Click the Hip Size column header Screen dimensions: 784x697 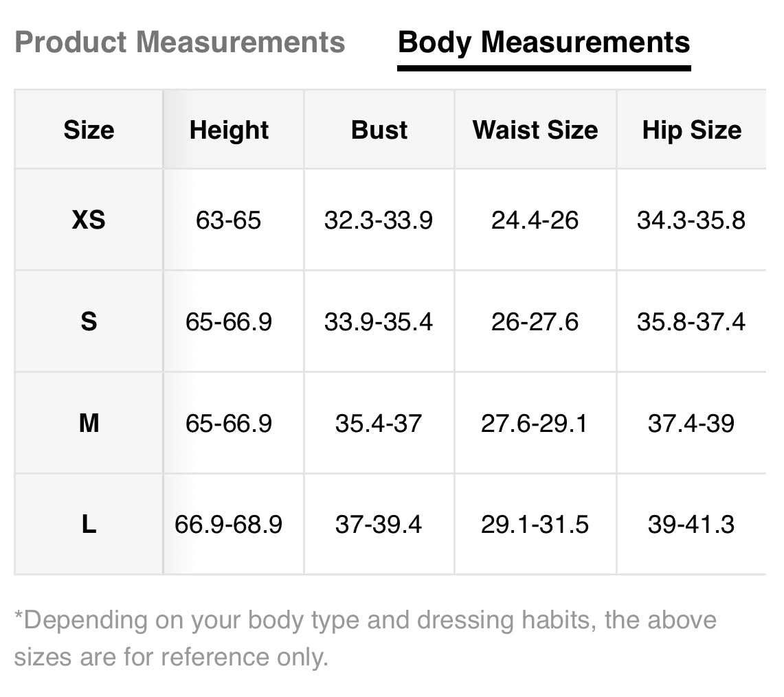691,130
